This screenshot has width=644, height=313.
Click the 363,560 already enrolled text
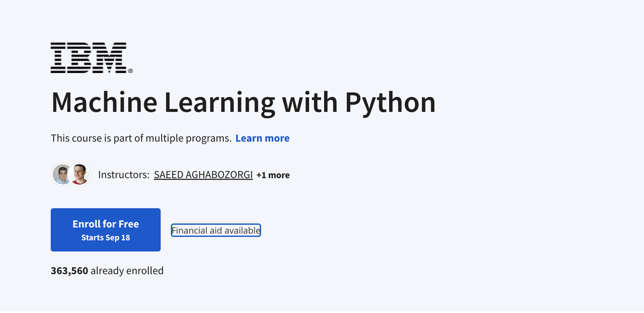[x=107, y=270]
